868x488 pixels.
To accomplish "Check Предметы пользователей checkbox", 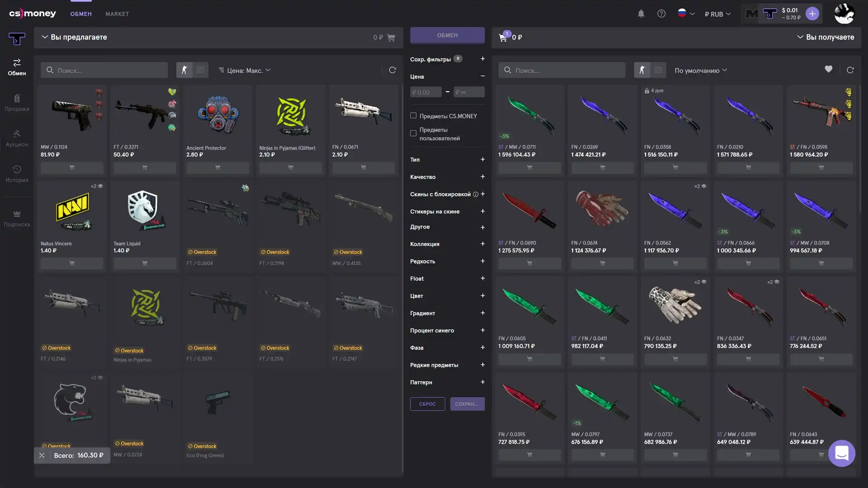I will click(x=413, y=133).
